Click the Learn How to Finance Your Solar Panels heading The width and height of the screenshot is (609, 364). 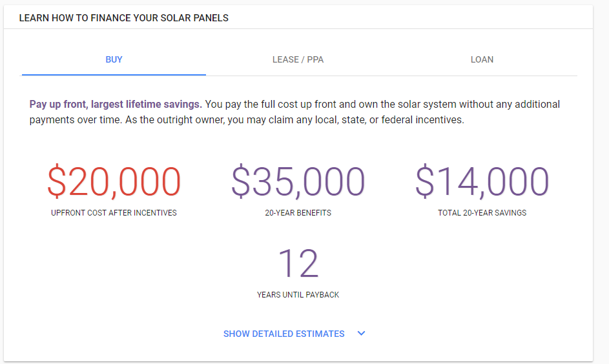124,18
